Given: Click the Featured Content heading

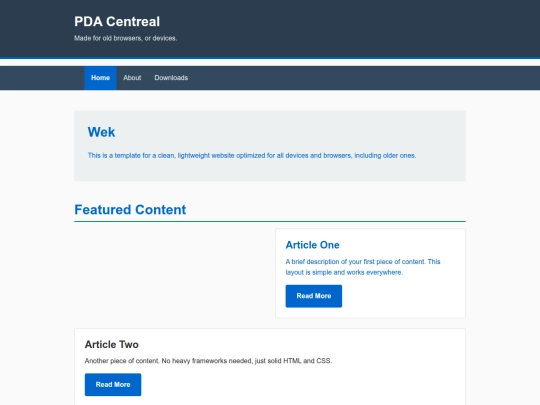Looking at the screenshot, I should click(x=130, y=210).
